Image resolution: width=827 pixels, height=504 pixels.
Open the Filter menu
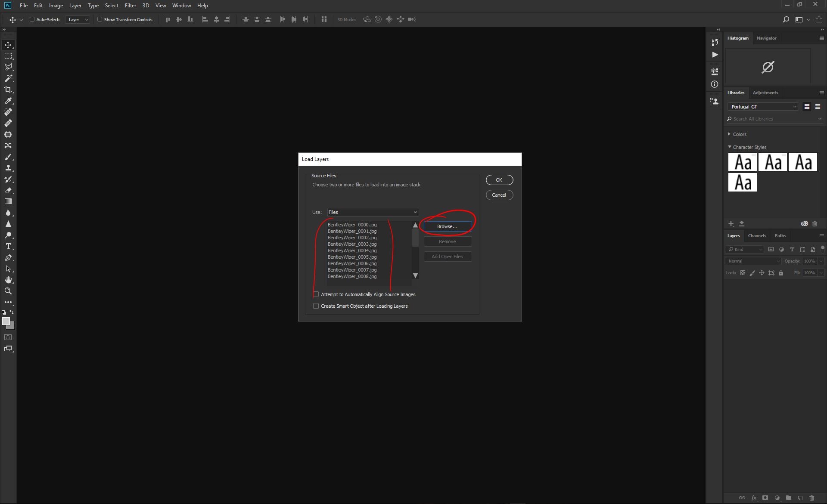click(130, 6)
